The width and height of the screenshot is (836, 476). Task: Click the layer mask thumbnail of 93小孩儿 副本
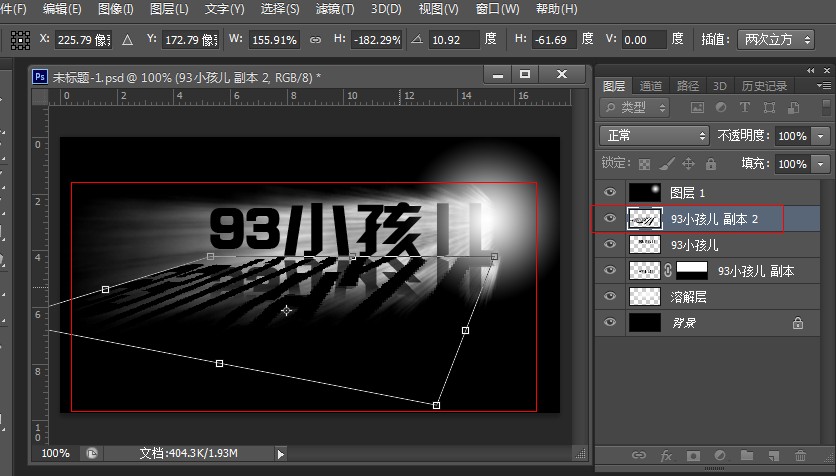pyautogui.click(x=693, y=270)
